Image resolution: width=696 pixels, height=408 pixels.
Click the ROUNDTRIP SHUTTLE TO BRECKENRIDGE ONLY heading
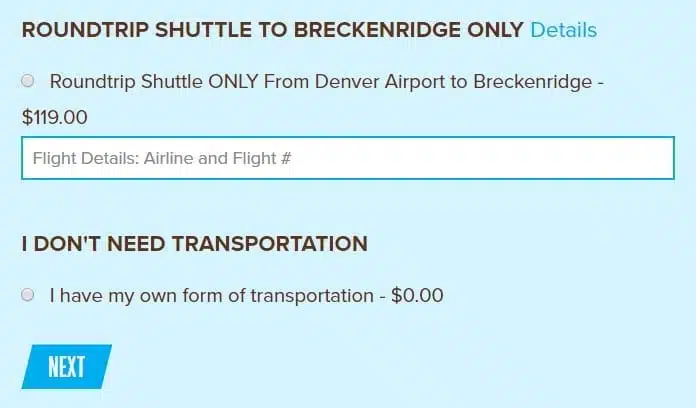pos(272,30)
